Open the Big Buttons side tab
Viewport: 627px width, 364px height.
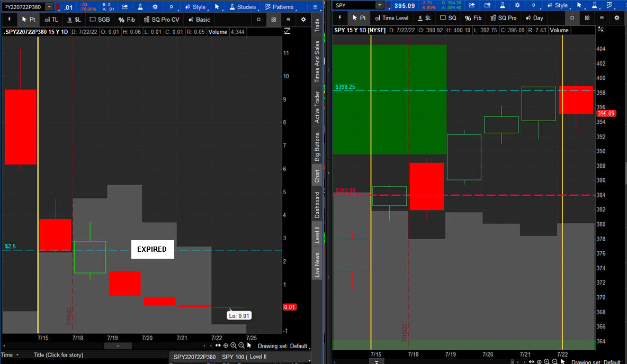click(x=317, y=147)
